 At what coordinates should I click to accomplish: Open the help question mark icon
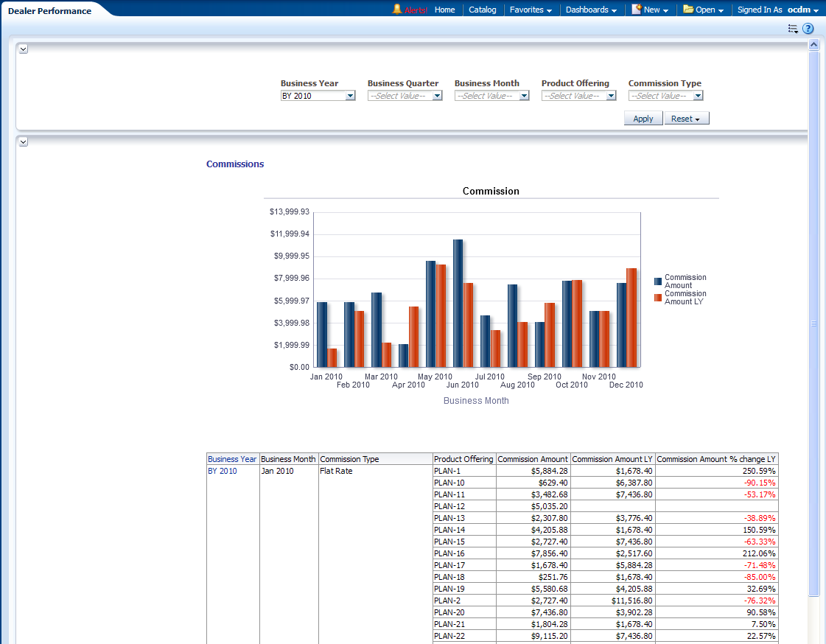tap(808, 29)
